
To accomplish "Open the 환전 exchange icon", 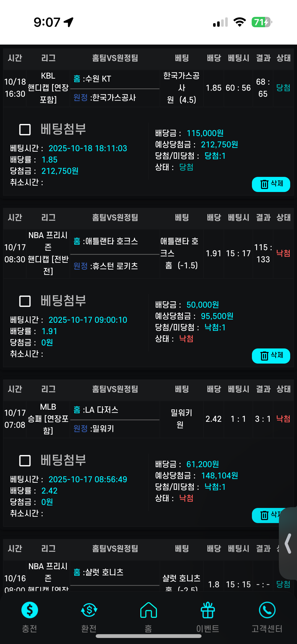I will coord(89,610).
